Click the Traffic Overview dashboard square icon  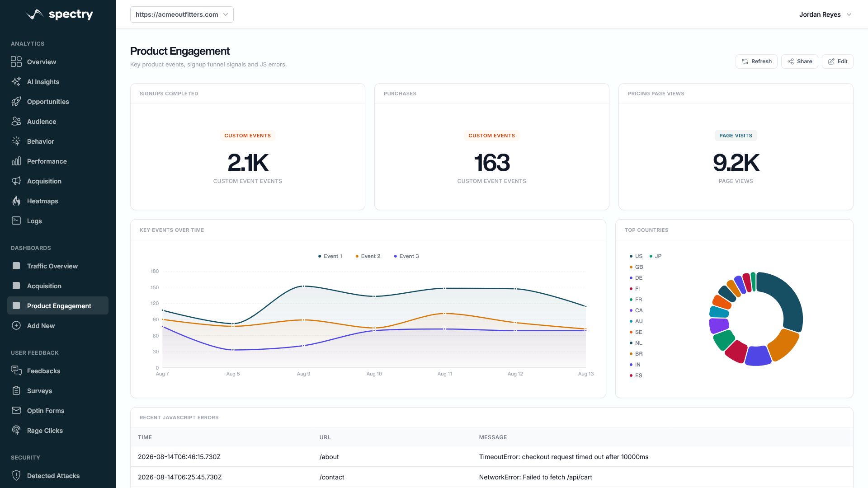[x=16, y=266]
